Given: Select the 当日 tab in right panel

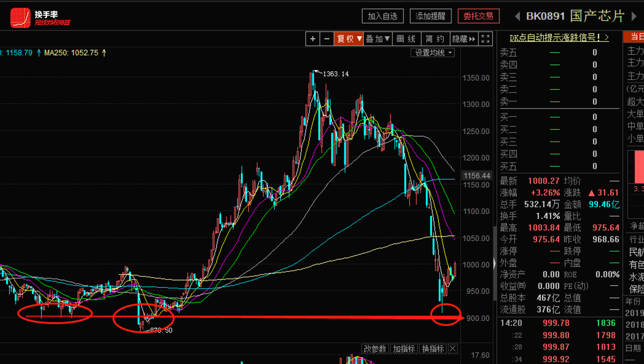Looking at the screenshot, I should coord(634,37).
